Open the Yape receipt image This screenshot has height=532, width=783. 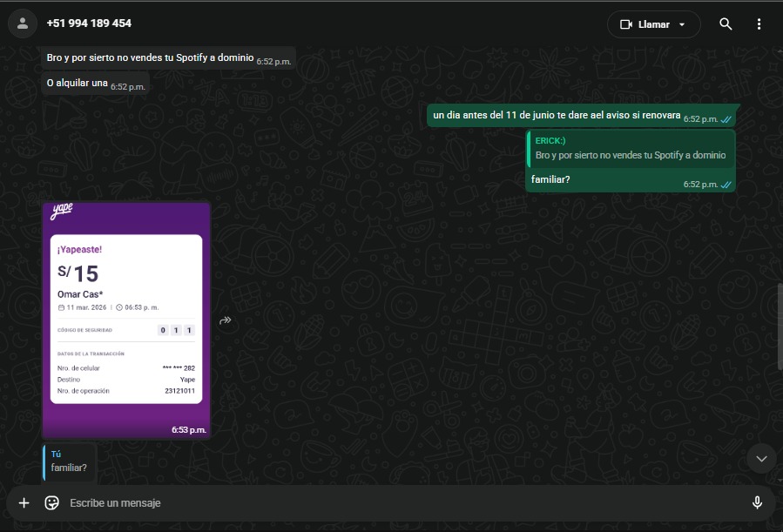coord(126,320)
